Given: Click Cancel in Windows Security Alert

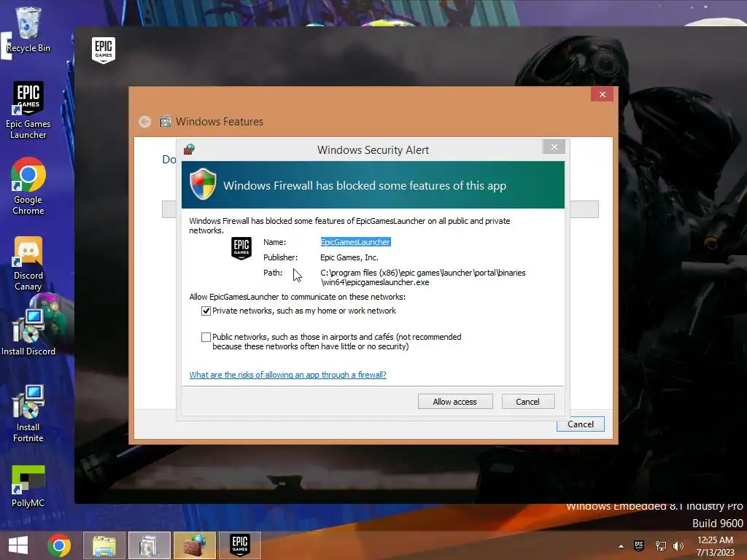Looking at the screenshot, I should (x=528, y=402).
